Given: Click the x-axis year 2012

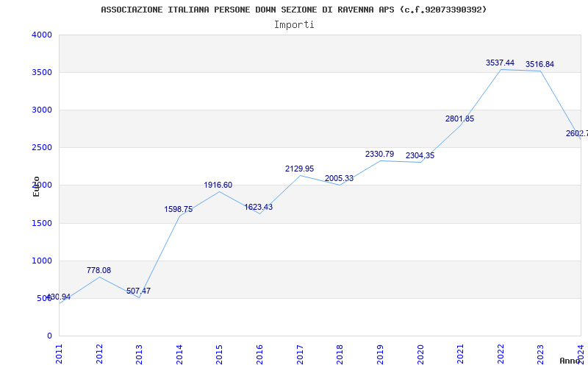Looking at the screenshot, I should [99, 354].
